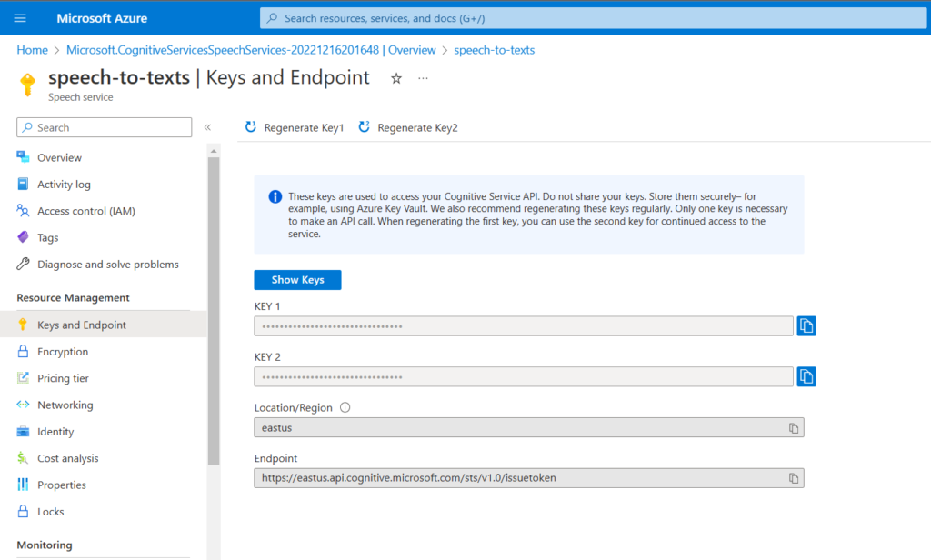931x560 pixels.
Task: Copy the eastus region value
Action: (x=794, y=428)
